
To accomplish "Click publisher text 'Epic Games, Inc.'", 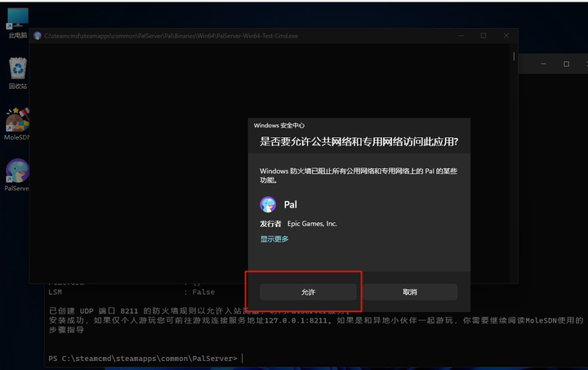I will tap(312, 224).
